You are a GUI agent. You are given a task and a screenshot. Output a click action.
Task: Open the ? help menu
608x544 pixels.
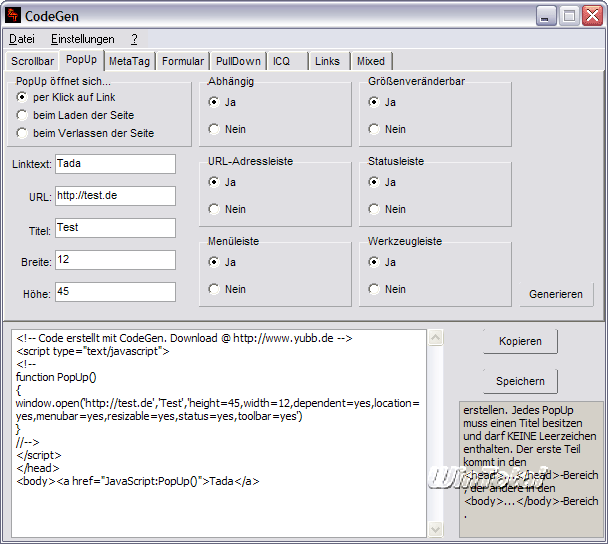134,39
